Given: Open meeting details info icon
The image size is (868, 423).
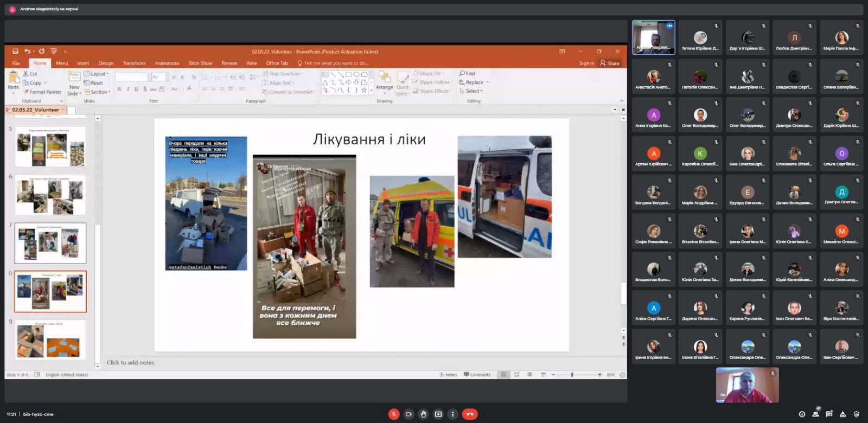Looking at the screenshot, I should point(802,414).
